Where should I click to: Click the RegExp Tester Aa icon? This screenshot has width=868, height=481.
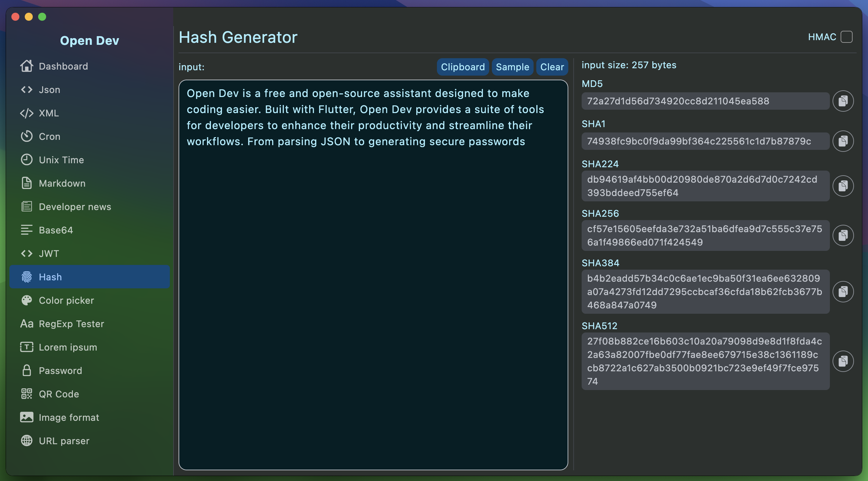click(x=27, y=323)
